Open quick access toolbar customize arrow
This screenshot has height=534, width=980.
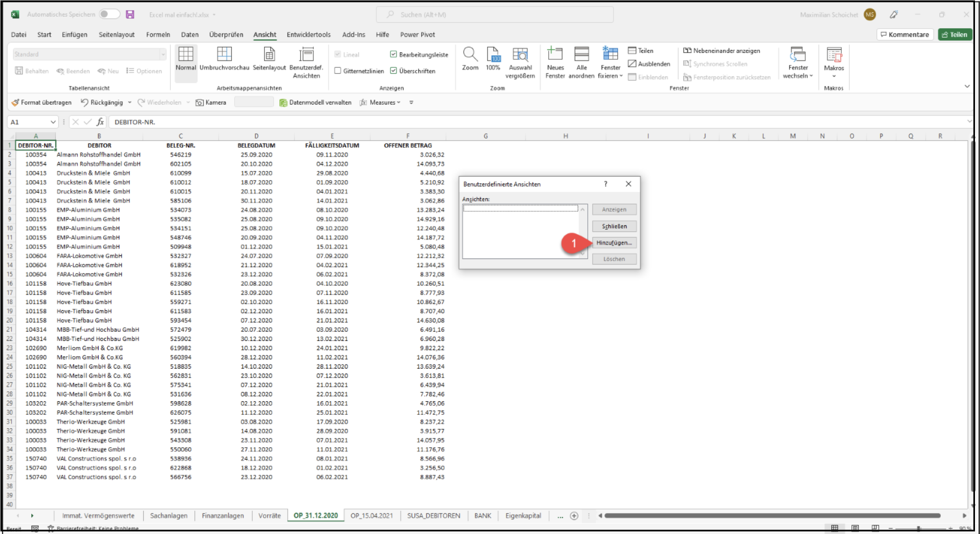click(411, 102)
